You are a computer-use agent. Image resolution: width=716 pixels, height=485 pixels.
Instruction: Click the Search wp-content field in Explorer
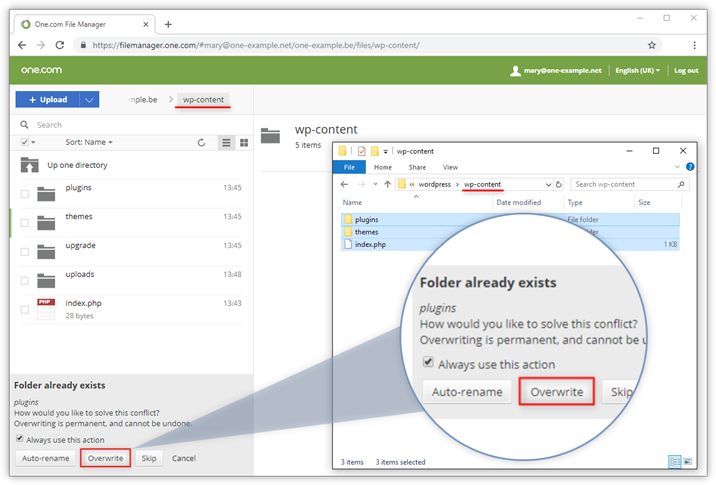(x=629, y=185)
